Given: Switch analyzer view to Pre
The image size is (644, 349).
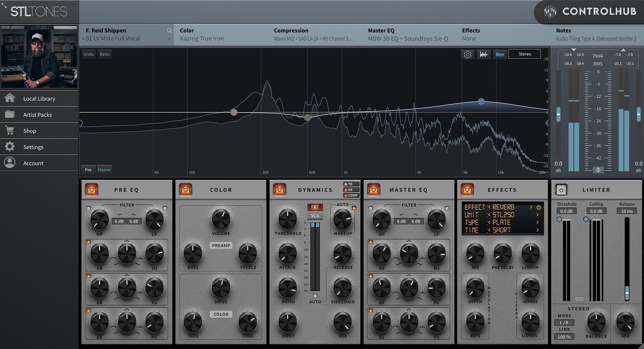Looking at the screenshot, I should tap(88, 170).
